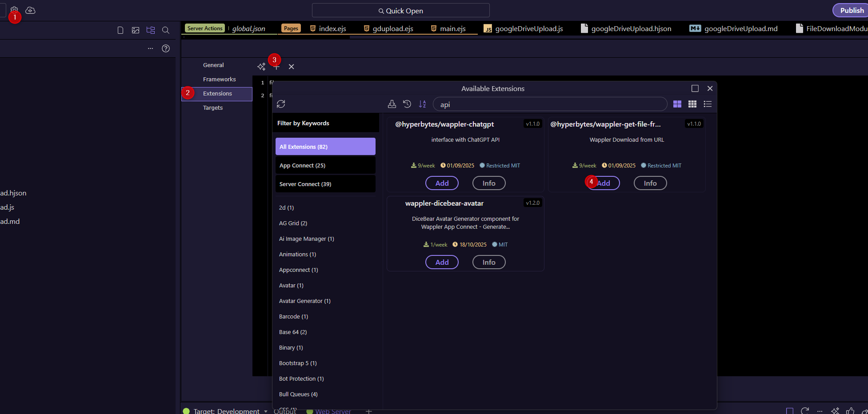868x414 pixels.
Task: Show Info for hyperbytes wappler-chatgpt
Action: click(x=488, y=183)
